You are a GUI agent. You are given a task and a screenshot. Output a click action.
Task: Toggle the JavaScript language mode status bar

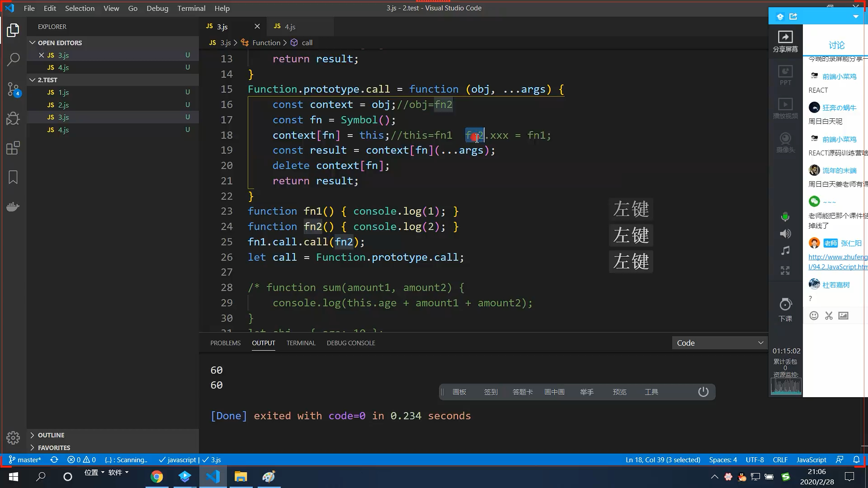coord(811,460)
